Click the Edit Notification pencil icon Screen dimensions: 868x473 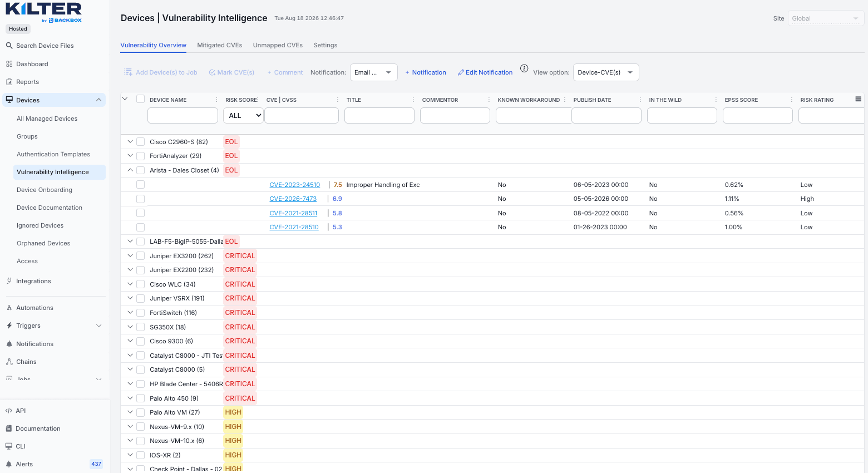[x=461, y=72]
